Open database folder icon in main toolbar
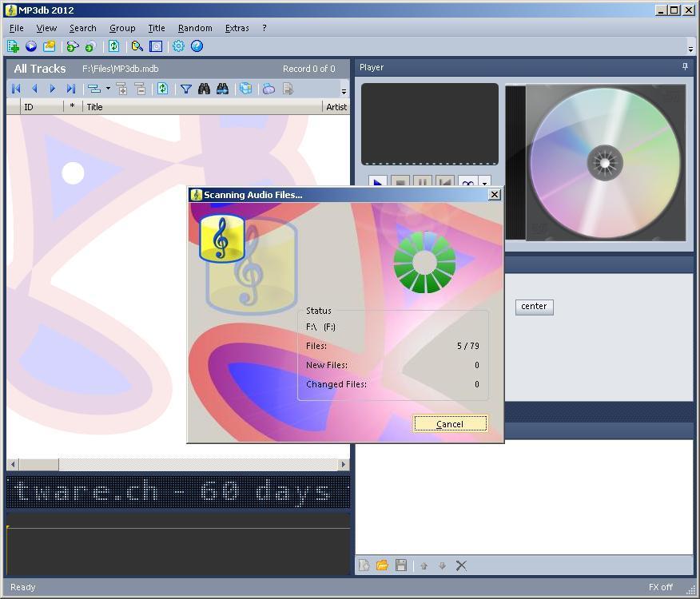Screen dimensions: 700x599 tap(49, 46)
